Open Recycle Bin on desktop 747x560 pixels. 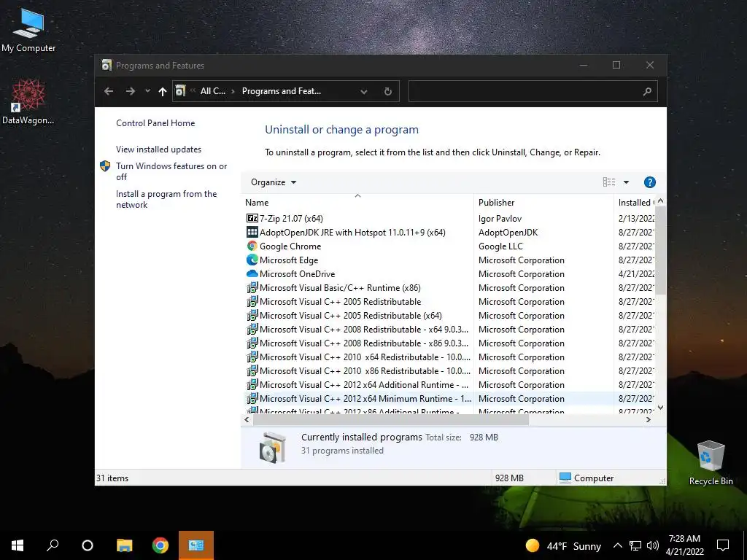pyautogui.click(x=711, y=463)
